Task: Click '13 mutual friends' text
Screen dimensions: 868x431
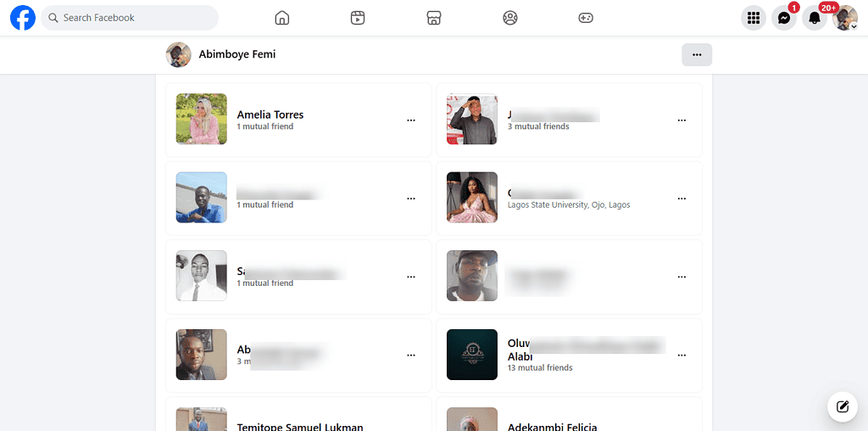Action: (x=540, y=368)
